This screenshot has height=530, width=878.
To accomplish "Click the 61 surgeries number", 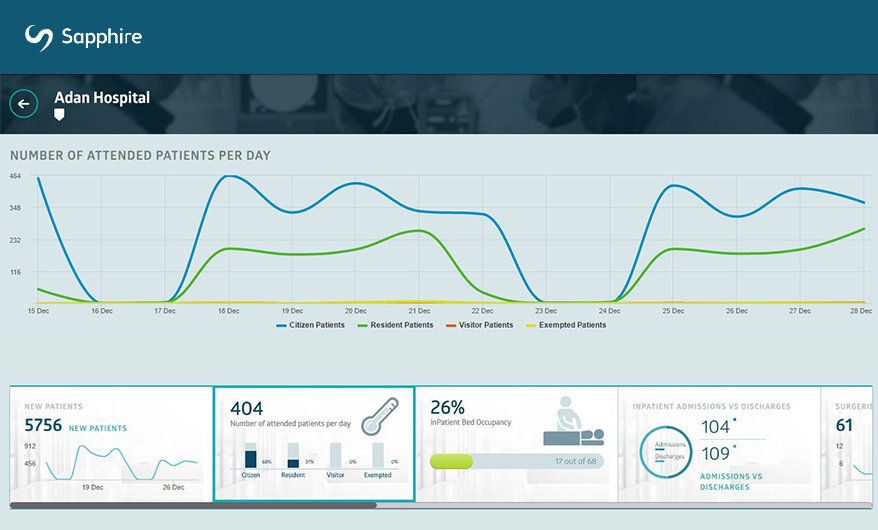I will (x=844, y=425).
